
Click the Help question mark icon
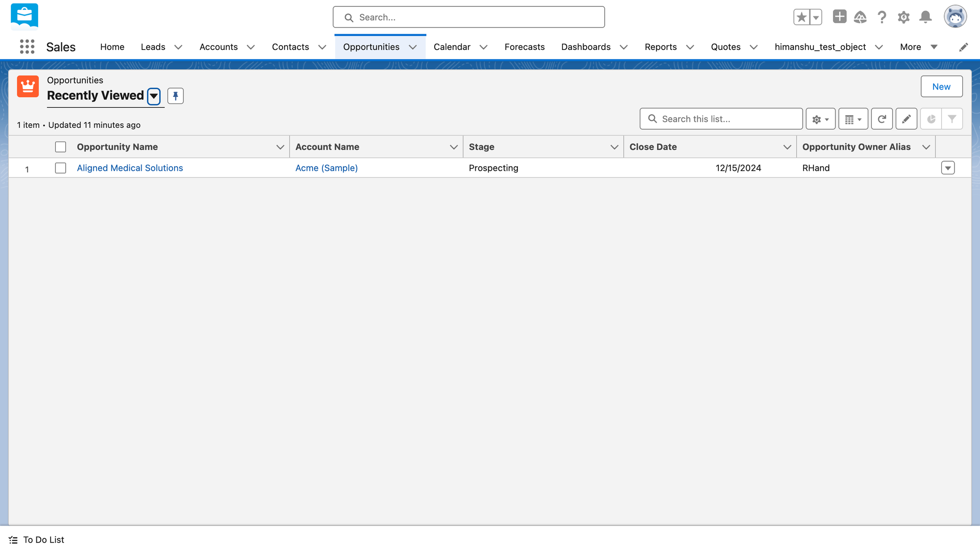coord(882,17)
